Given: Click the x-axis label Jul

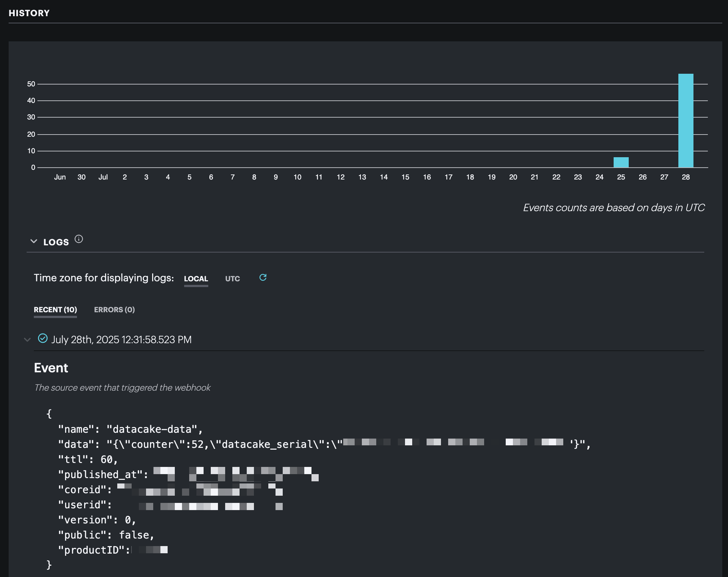Looking at the screenshot, I should [x=103, y=177].
